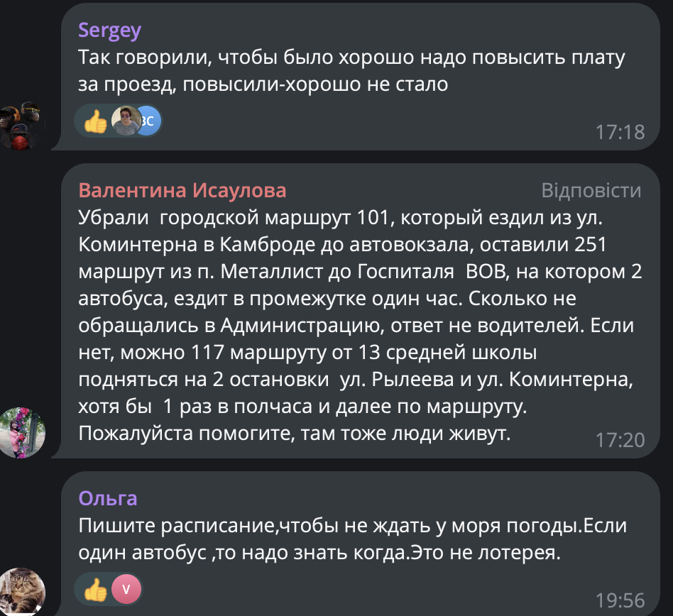
Task: Click the 19:56 message timestamp
Action: pos(620,601)
